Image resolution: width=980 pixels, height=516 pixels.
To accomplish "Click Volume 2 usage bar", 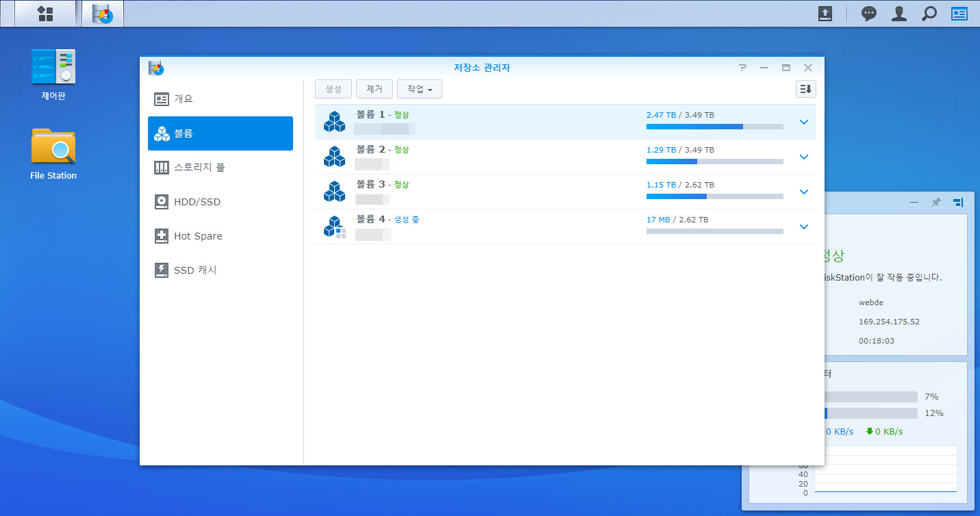I will tap(715, 162).
